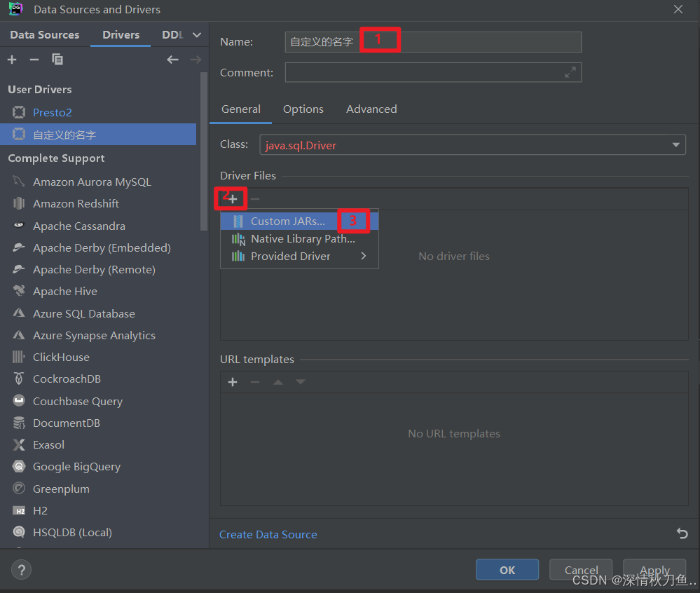Click the Apache Hive driver icon

click(x=19, y=291)
